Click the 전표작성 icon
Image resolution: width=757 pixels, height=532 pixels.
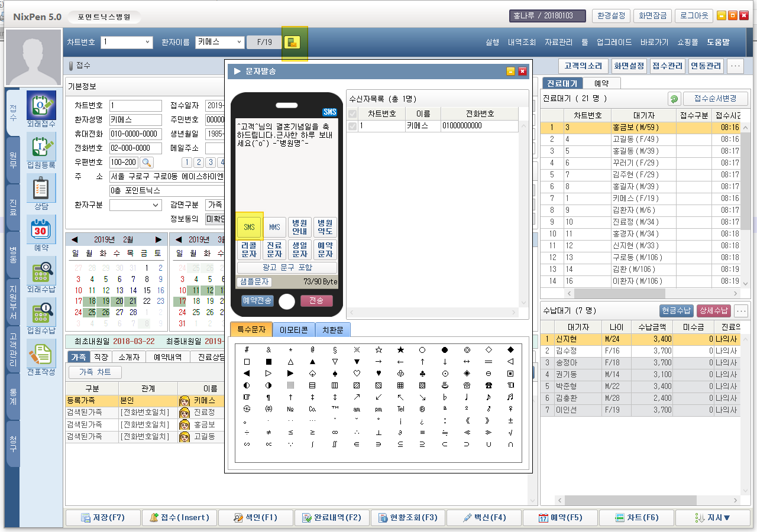41,355
